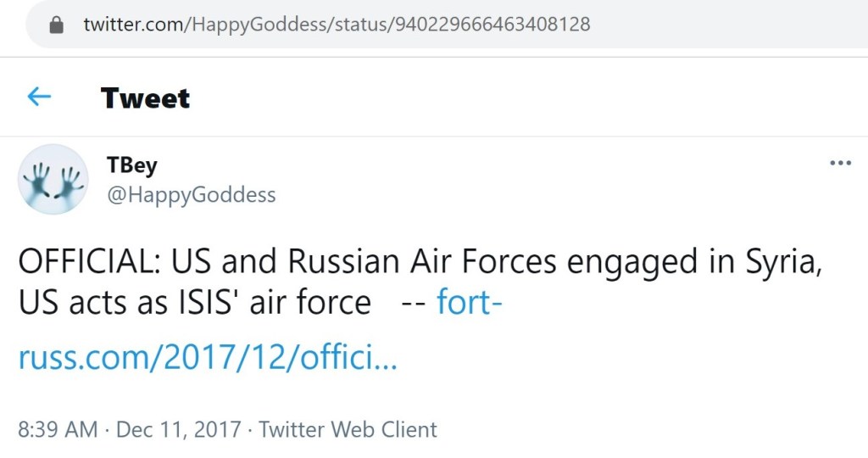Viewport: 868px width, 458px height.
Task: Go back using the blue arrow
Action: 39,98
